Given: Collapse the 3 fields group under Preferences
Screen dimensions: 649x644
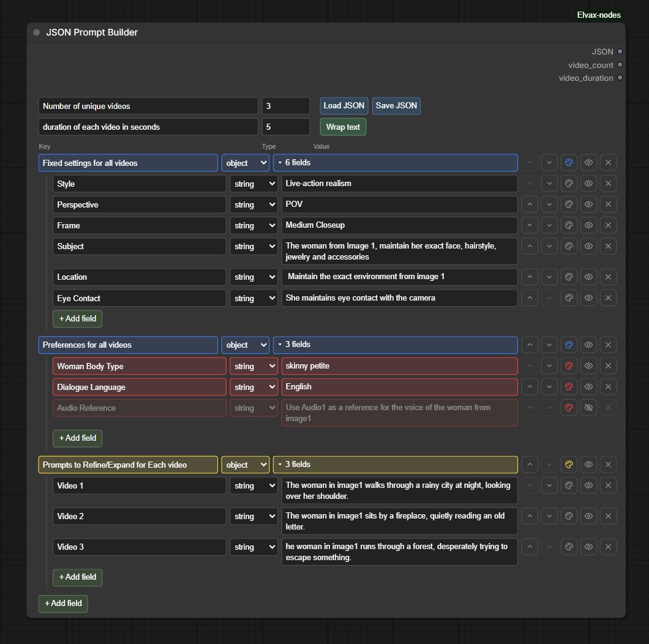Looking at the screenshot, I should pyautogui.click(x=396, y=345).
